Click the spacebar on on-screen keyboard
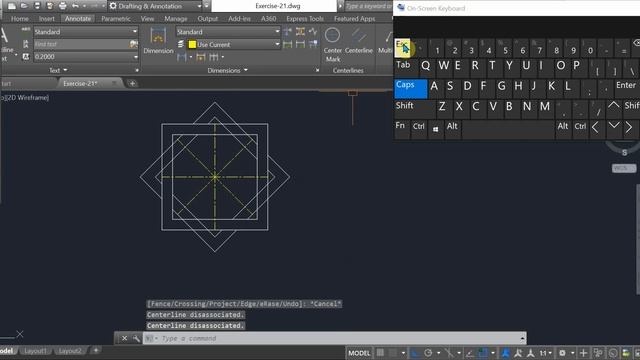640x360 pixels. [x=508, y=130]
